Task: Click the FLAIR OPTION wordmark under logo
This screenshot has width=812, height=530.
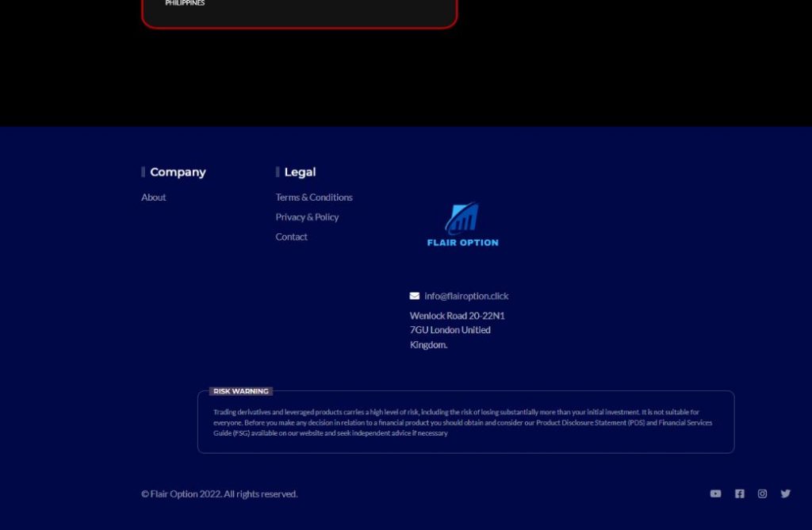Action: [x=462, y=243]
